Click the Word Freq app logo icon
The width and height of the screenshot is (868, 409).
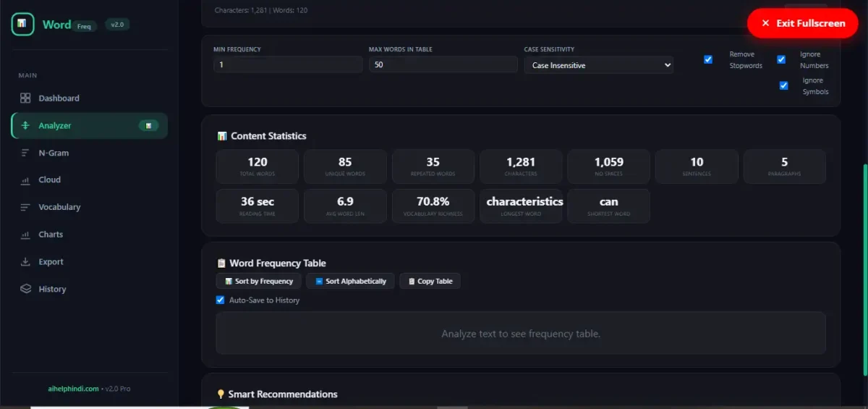pyautogui.click(x=22, y=24)
